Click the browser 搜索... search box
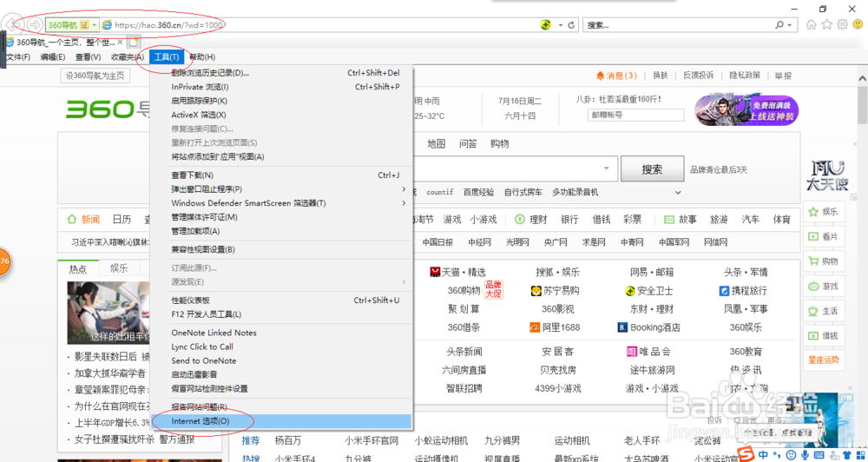 tap(679, 25)
